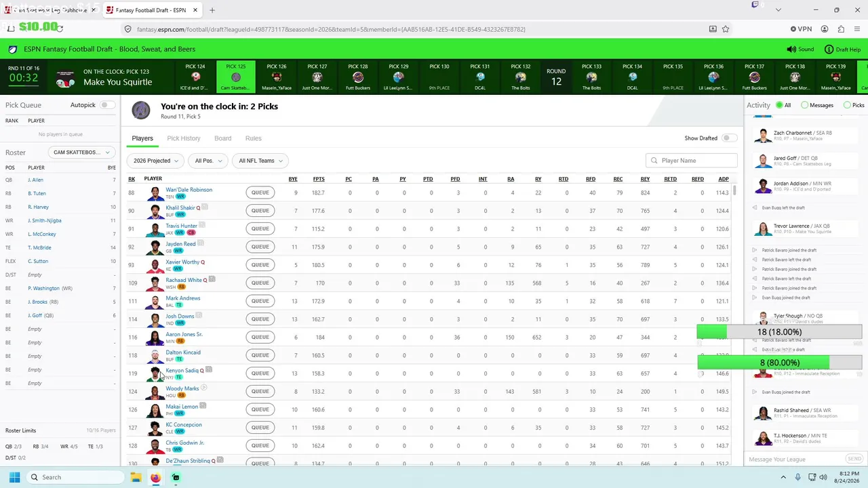Click the SEND message button
This screenshot has width=868, height=488.
coord(854,459)
